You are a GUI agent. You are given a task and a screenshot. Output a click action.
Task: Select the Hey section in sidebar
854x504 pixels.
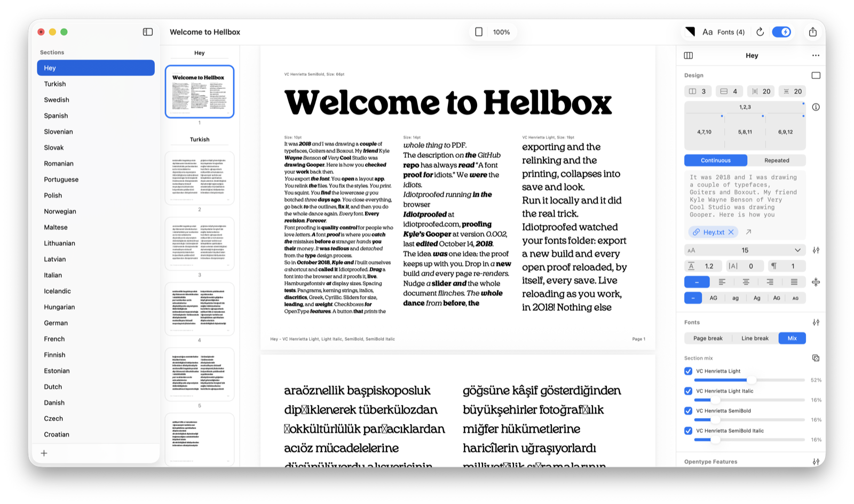[x=96, y=68]
